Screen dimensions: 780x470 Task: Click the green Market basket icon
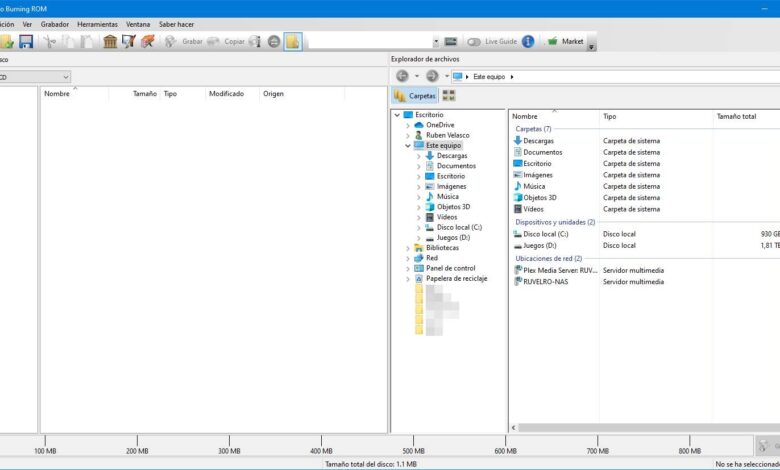pos(552,41)
